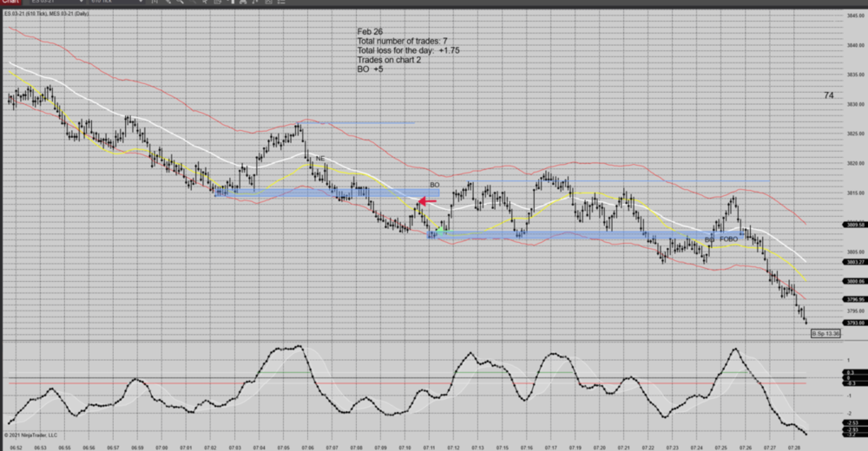Select the FOBO label in lower blue zone

click(x=728, y=239)
